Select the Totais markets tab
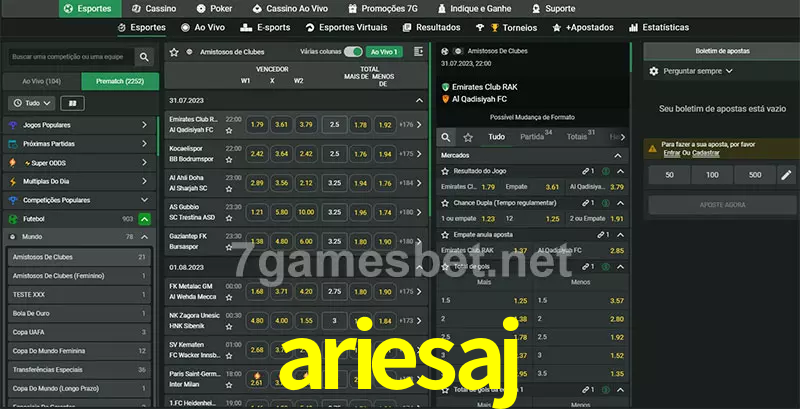This screenshot has width=800, height=409. coord(581,137)
